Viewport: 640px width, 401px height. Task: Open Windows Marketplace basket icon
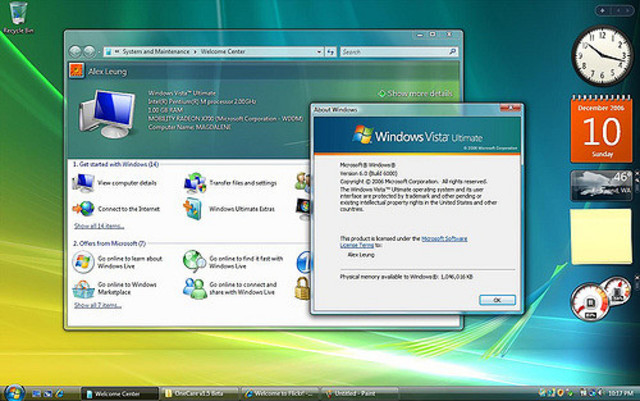click(x=83, y=289)
